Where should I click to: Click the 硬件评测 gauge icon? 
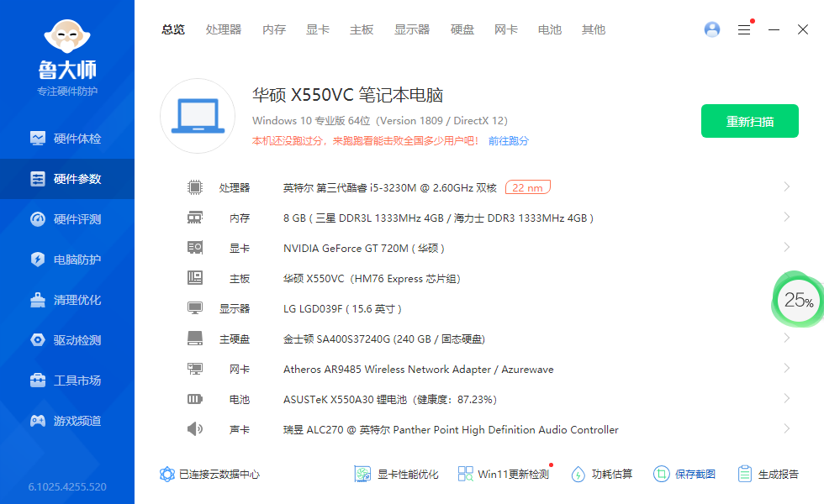(x=38, y=219)
